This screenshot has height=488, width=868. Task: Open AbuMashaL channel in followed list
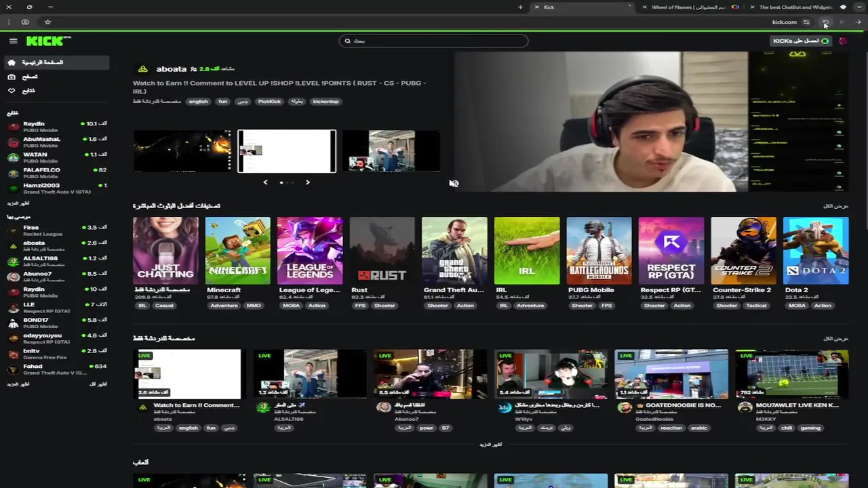pyautogui.click(x=56, y=142)
